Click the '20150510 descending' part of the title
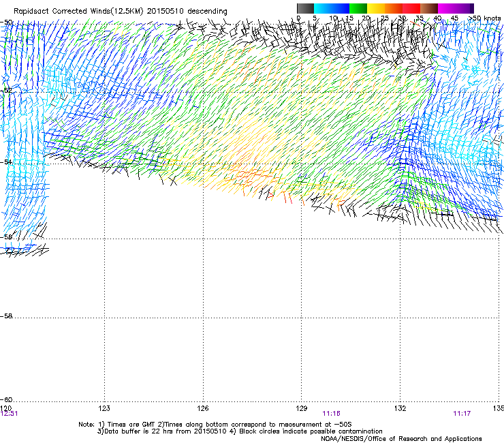Image resolution: width=504 pixels, height=443 pixels. coord(187,12)
